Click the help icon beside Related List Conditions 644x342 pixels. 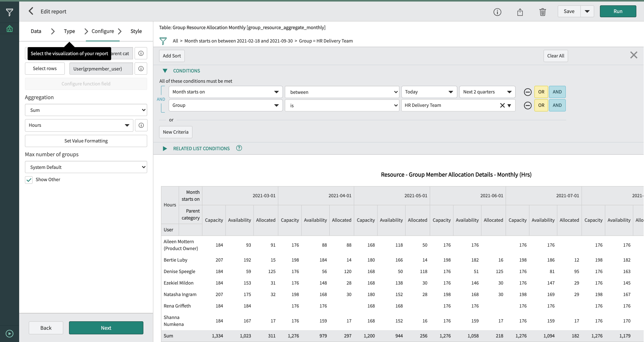tap(239, 148)
